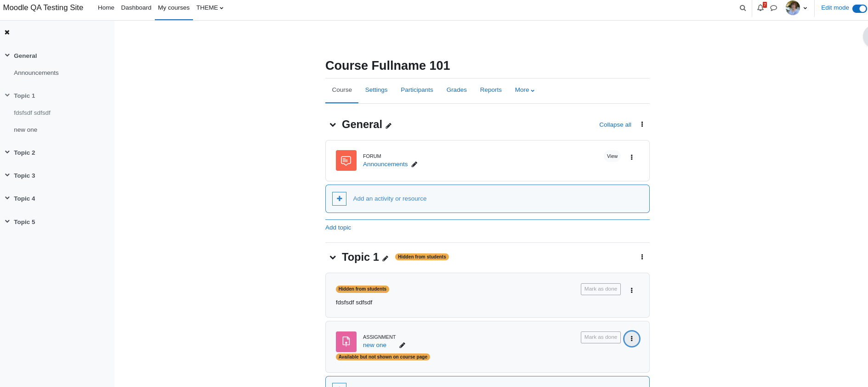Open the More dropdown in course tabs

[x=524, y=90]
